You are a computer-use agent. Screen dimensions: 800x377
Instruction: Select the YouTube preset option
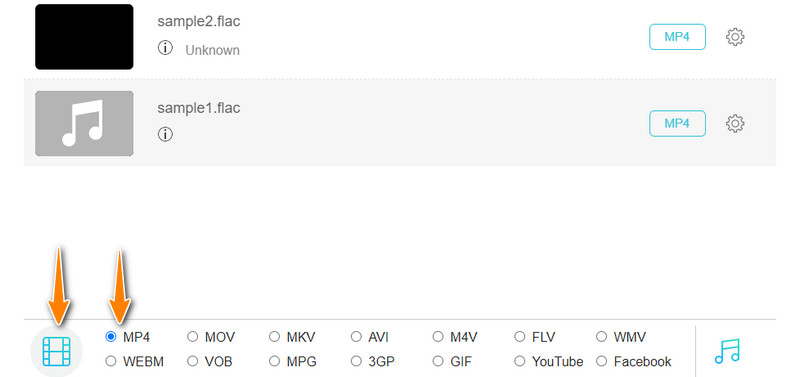519,361
